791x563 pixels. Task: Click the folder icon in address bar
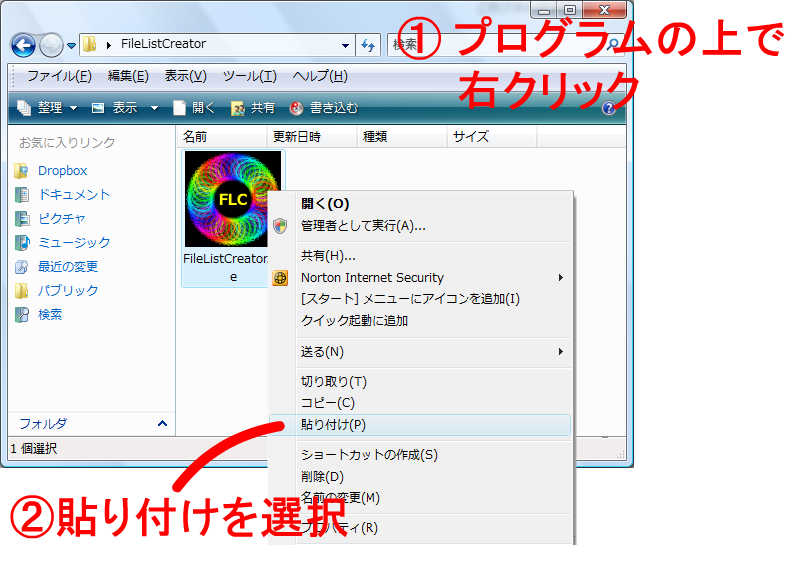[x=90, y=44]
